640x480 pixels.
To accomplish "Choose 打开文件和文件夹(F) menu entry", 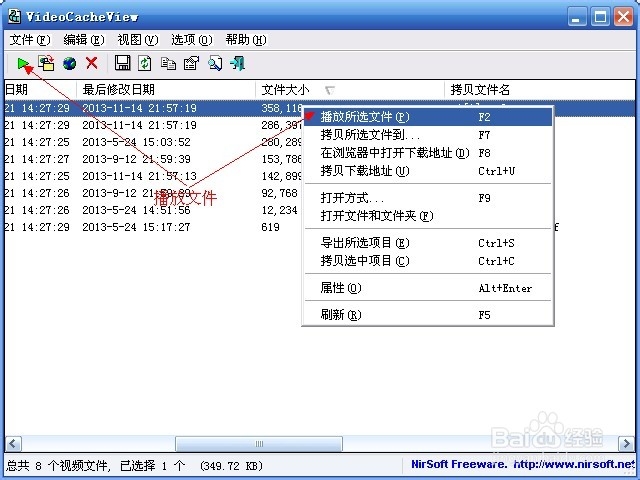I will 427,216.
